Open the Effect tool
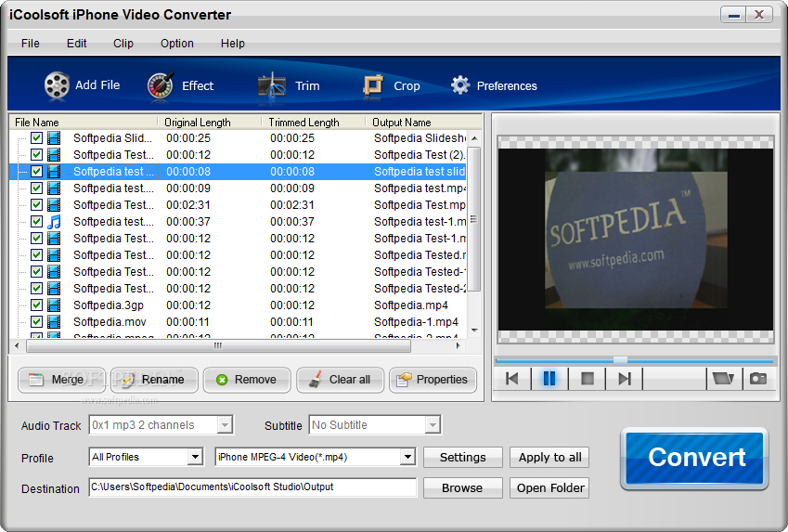This screenshot has height=532, width=788. click(180, 86)
